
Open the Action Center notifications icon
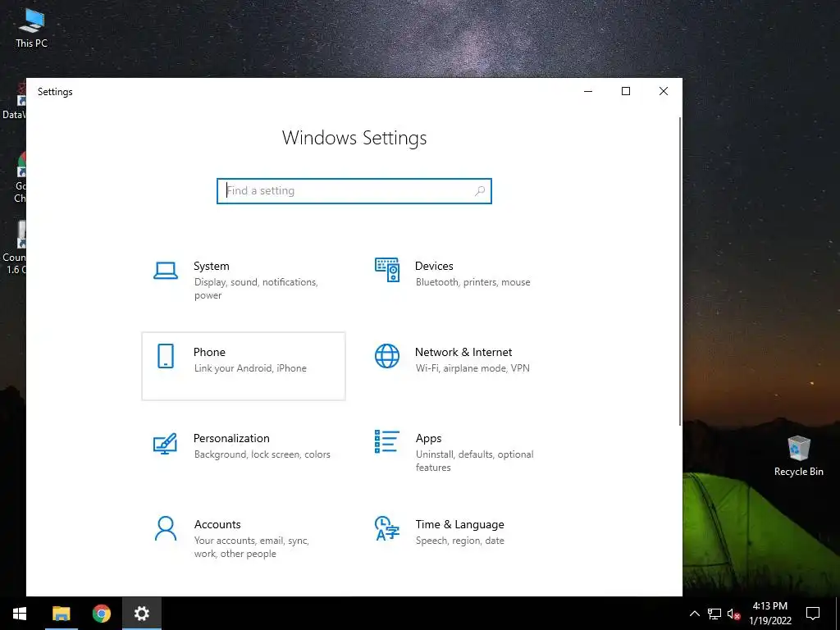point(813,614)
